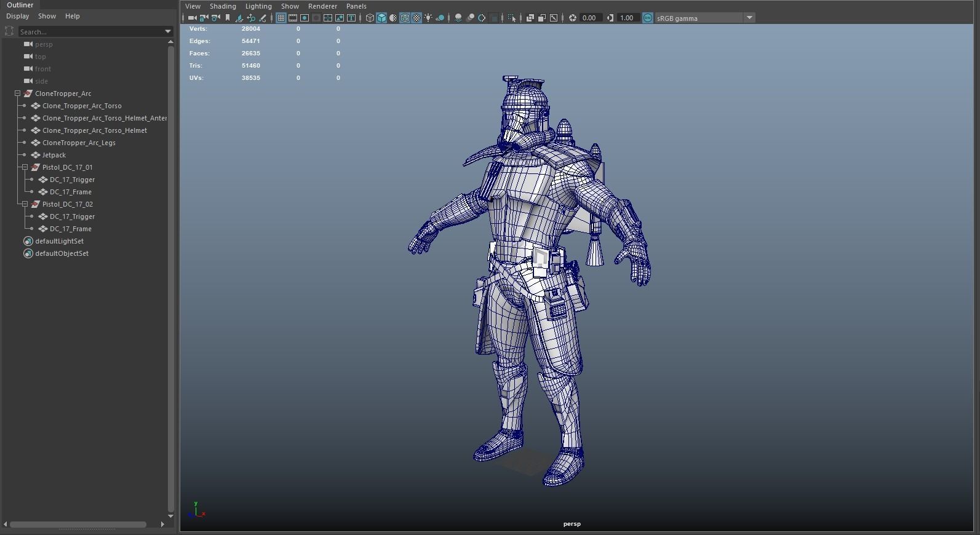Screen dimensions: 980x535
Task: Open the Outliner Help menu
Action: click(x=73, y=16)
